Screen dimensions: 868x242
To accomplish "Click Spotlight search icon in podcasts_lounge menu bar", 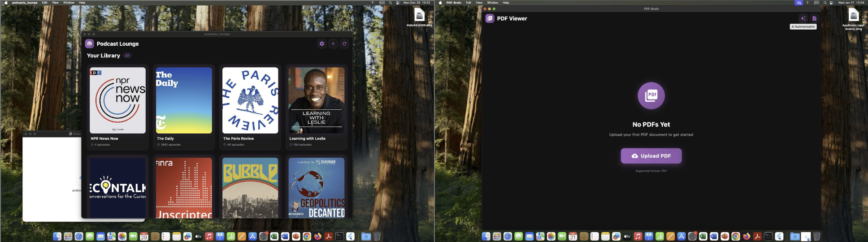I will point(391,3).
